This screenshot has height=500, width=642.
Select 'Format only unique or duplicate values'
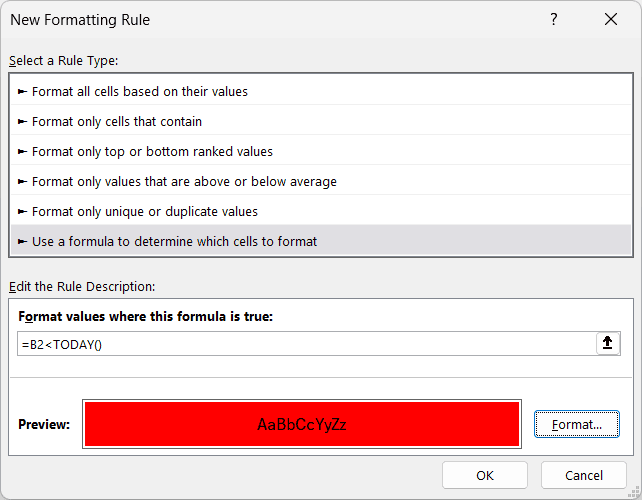(321, 211)
